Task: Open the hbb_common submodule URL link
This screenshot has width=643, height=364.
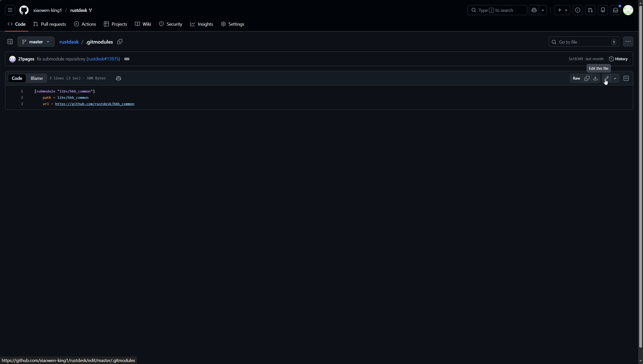Action: [x=95, y=104]
